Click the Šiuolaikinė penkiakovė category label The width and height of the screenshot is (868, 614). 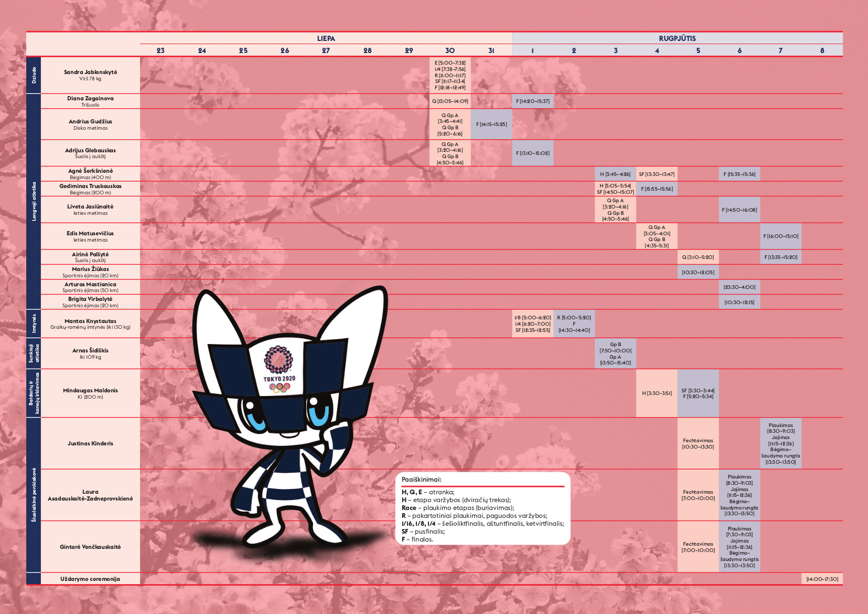pos(34,495)
